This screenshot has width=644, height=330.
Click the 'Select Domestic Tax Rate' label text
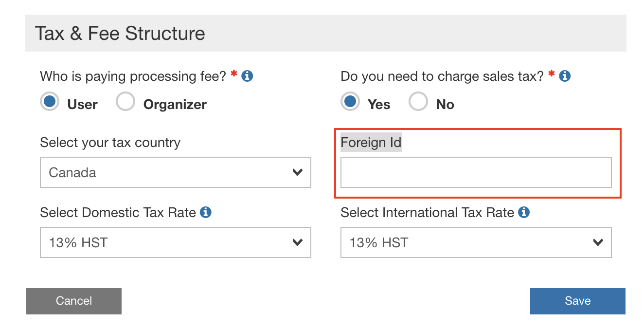[118, 213]
